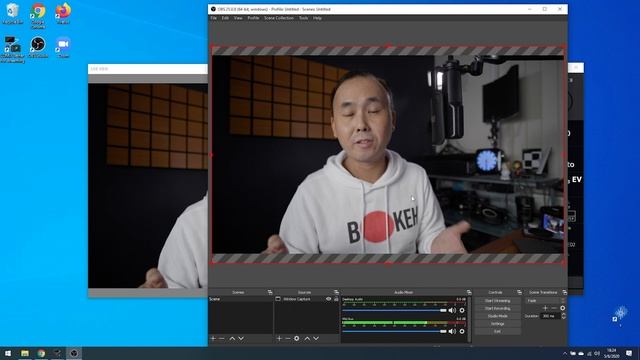Click the Duration value field
This screenshot has width=640, height=360.
point(549,316)
